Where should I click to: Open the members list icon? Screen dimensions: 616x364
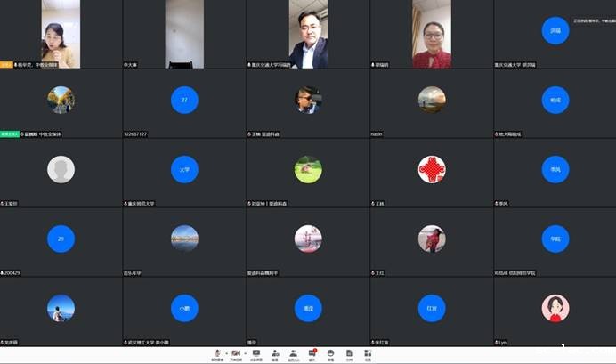coord(294,353)
